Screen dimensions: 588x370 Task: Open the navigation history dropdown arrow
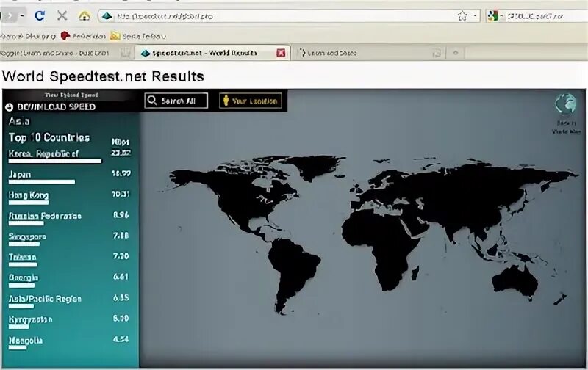pos(22,15)
